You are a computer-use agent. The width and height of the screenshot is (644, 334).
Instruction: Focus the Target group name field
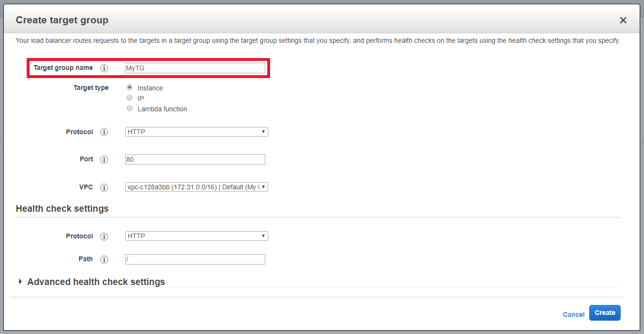(195, 68)
